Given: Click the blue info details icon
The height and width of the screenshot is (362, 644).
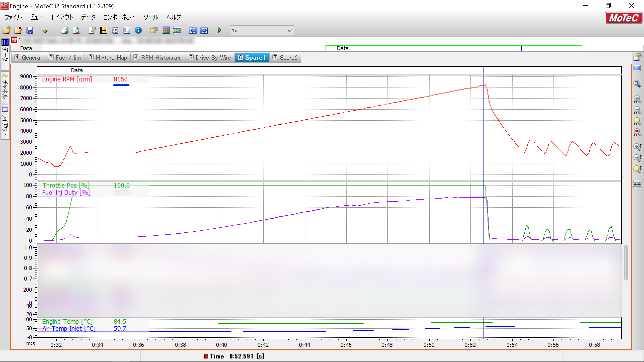Looking at the screenshot, I should pyautogui.click(x=138, y=30).
